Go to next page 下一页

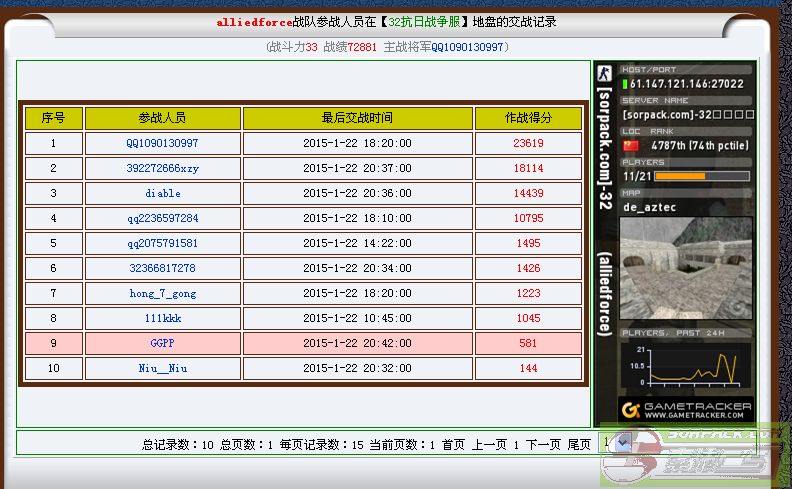pyautogui.click(x=543, y=445)
